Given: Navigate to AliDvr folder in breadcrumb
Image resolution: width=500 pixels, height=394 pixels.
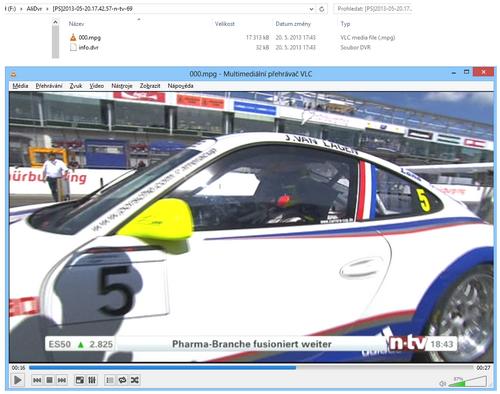Looking at the screenshot, I should [34, 9].
